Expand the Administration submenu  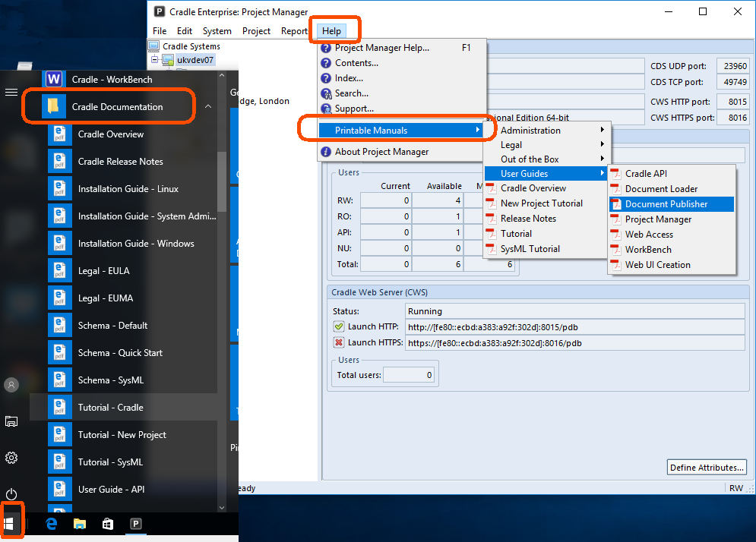[x=547, y=130]
